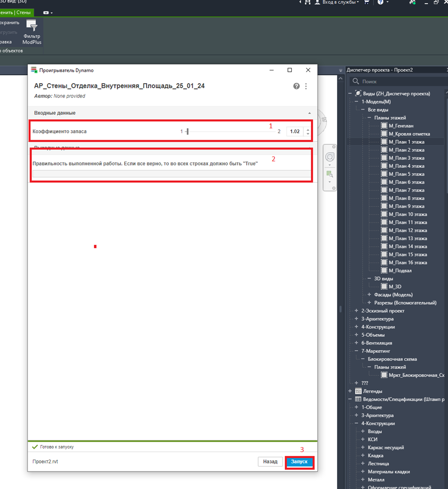Screen dimensions: 448x489
Task: Click the navigation bar customize button at bottom
Action: pyautogui.click(x=333, y=188)
